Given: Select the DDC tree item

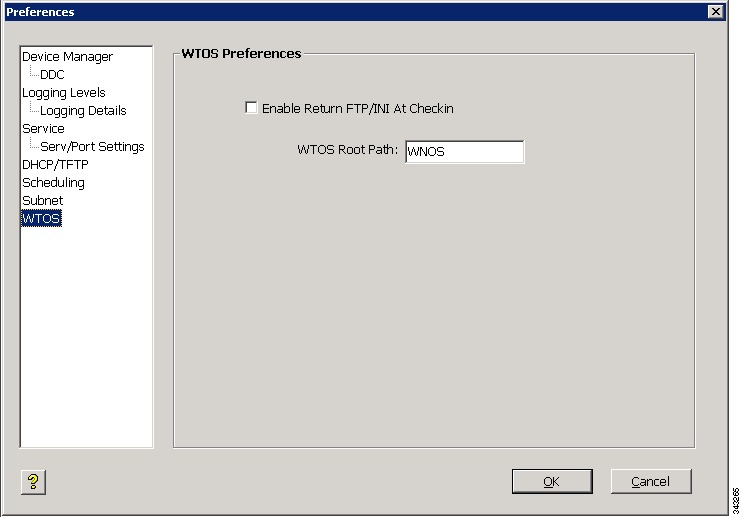Looking at the screenshot, I should 52,75.
